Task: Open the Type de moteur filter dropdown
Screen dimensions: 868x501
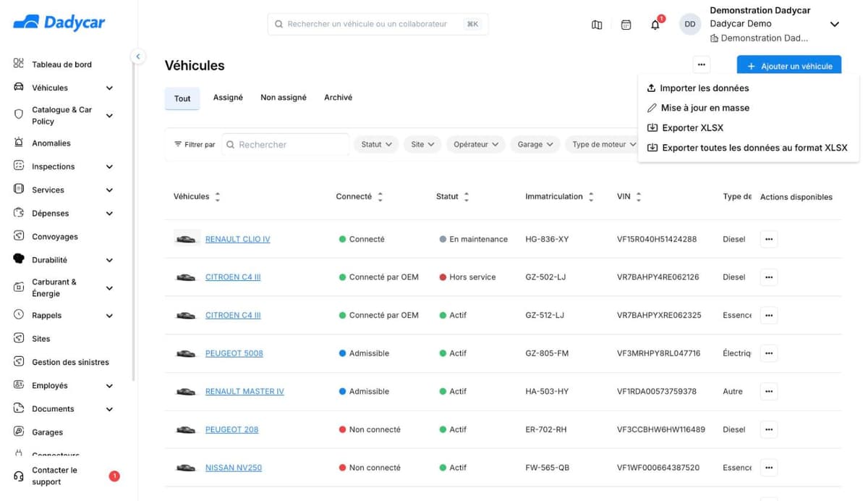Action: click(x=601, y=144)
